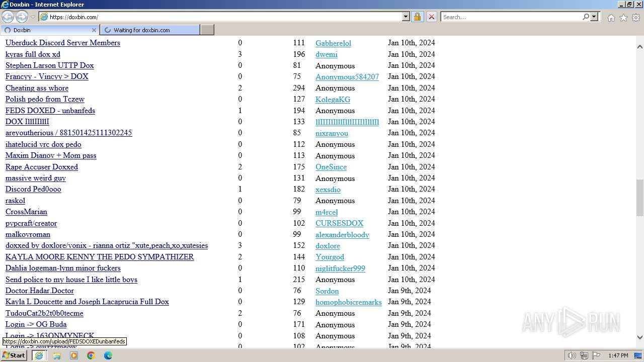Open the recent pages dropdown beside Forward
Image resolution: width=644 pixels, height=362 pixels.
coord(33,17)
